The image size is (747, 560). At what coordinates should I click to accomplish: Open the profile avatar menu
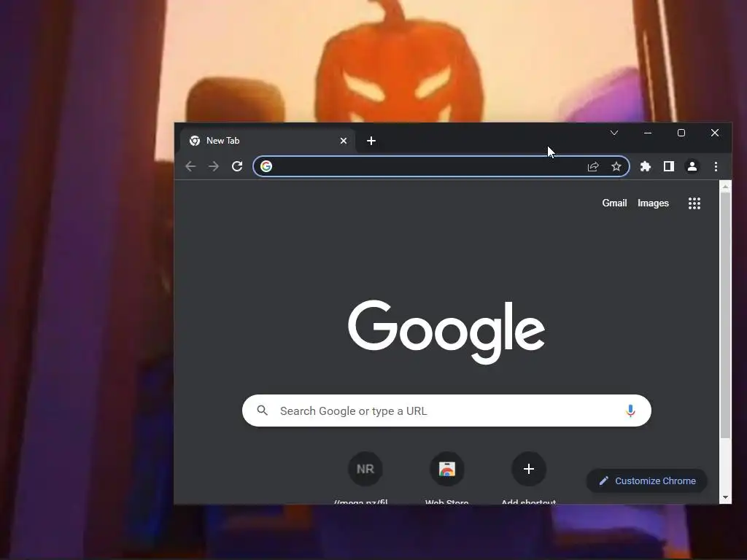[692, 166]
